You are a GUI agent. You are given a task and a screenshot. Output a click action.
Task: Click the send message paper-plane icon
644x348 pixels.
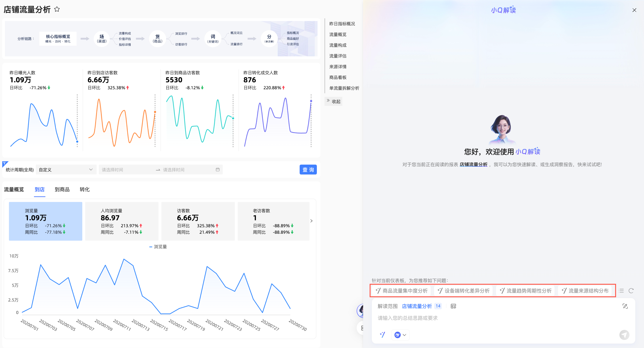(624, 335)
